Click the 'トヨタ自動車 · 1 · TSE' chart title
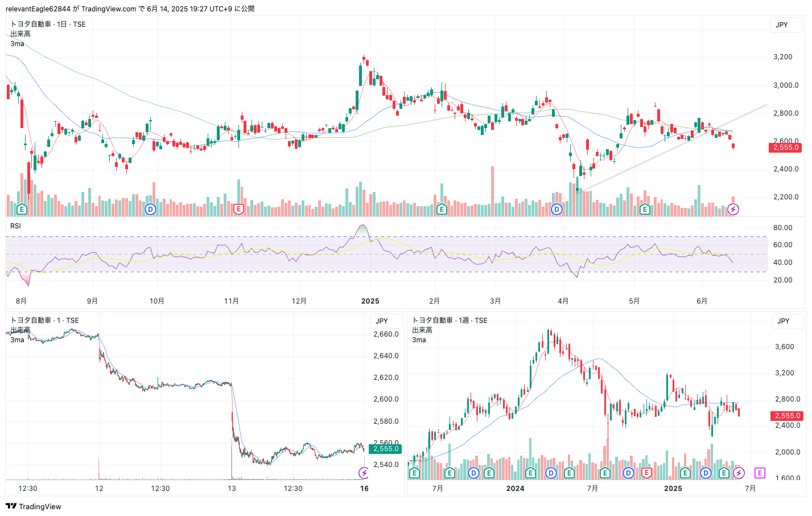Screen dimensions: 812x516 click(44, 320)
